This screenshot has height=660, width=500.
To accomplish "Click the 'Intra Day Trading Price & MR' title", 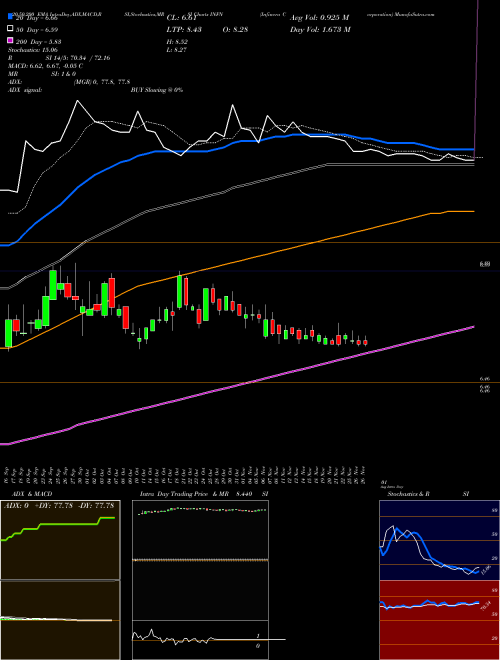I will 185,494.
